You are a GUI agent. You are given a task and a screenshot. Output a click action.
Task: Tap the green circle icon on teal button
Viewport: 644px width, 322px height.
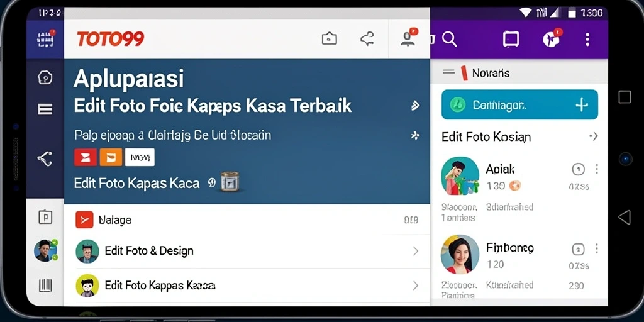click(457, 105)
